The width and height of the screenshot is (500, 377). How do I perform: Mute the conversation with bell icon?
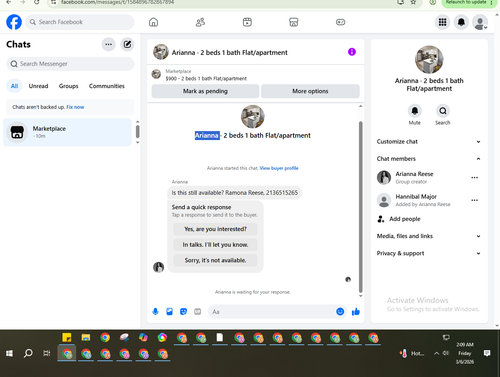(x=415, y=111)
